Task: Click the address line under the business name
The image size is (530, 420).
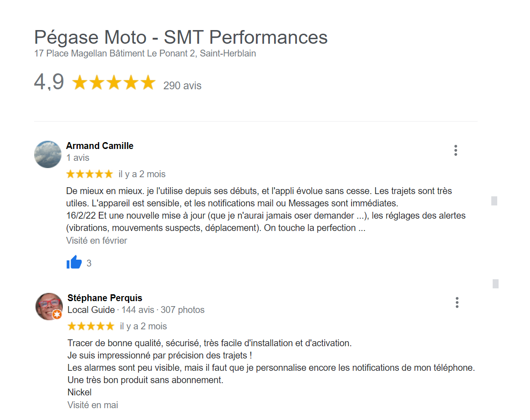Action: click(x=145, y=53)
